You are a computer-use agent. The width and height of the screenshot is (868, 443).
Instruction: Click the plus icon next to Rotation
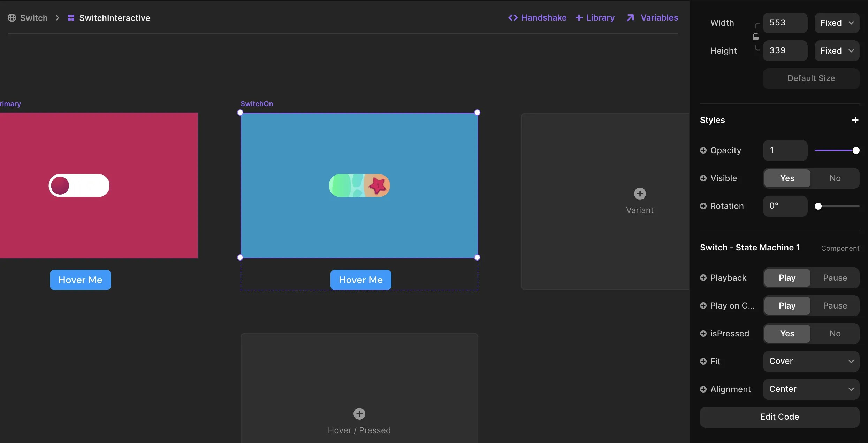click(703, 206)
